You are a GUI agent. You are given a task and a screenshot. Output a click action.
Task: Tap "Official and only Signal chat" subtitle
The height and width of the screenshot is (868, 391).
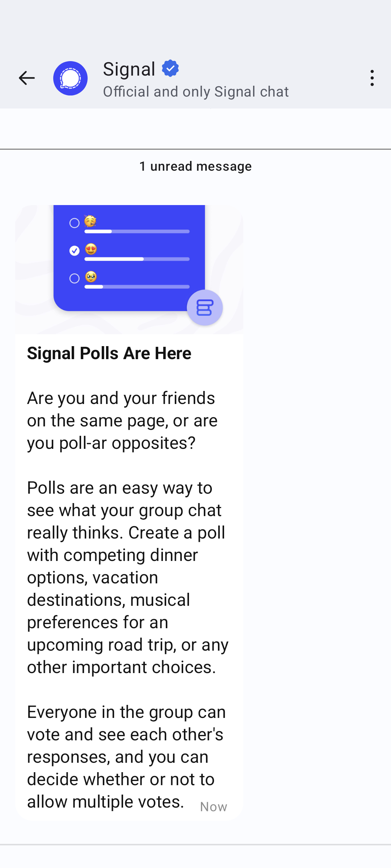point(195,92)
